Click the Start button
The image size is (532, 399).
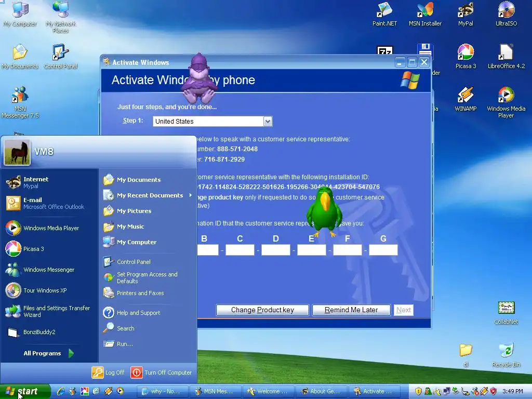point(24,391)
